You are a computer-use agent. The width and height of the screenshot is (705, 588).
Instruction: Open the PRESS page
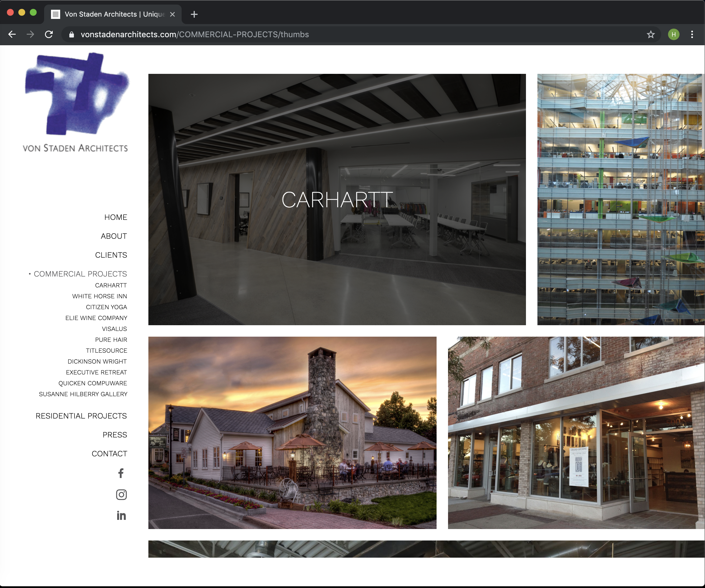115,435
